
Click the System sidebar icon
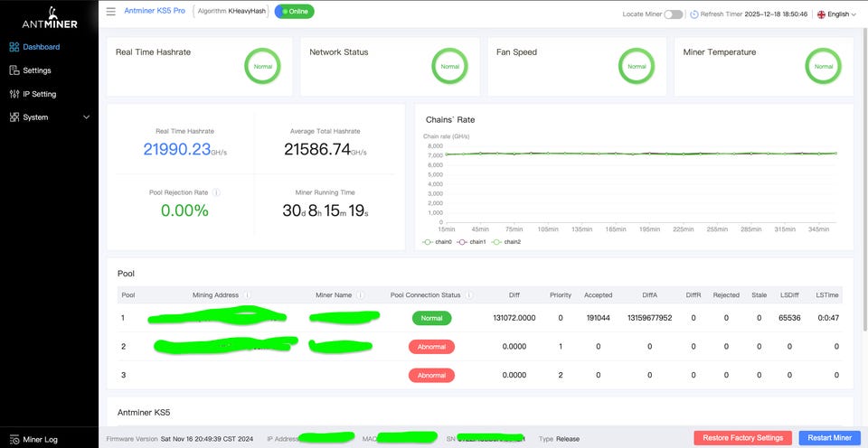pyautogui.click(x=14, y=117)
